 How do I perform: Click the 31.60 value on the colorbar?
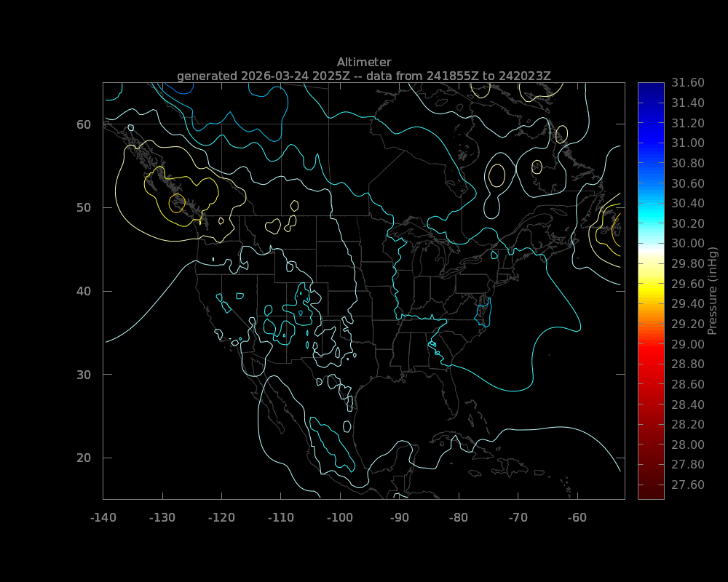point(689,82)
